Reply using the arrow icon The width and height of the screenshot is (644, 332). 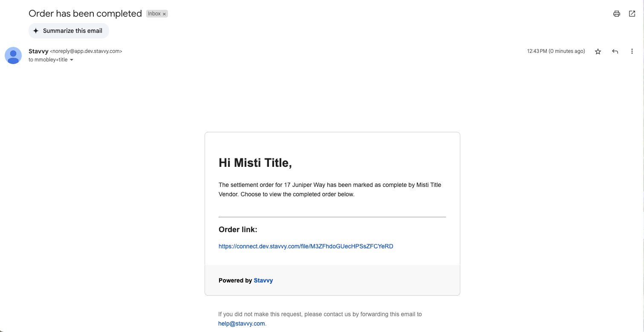(x=615, y=51)
